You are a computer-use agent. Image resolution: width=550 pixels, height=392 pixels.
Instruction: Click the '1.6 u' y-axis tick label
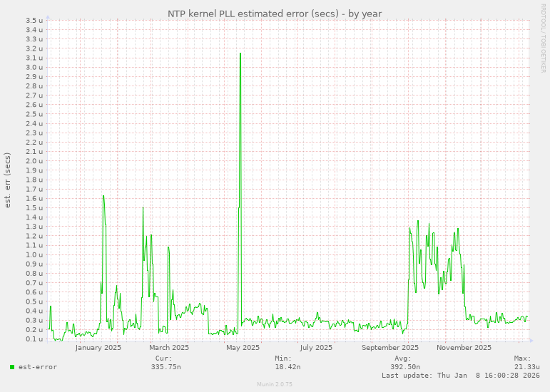(34, 198)
